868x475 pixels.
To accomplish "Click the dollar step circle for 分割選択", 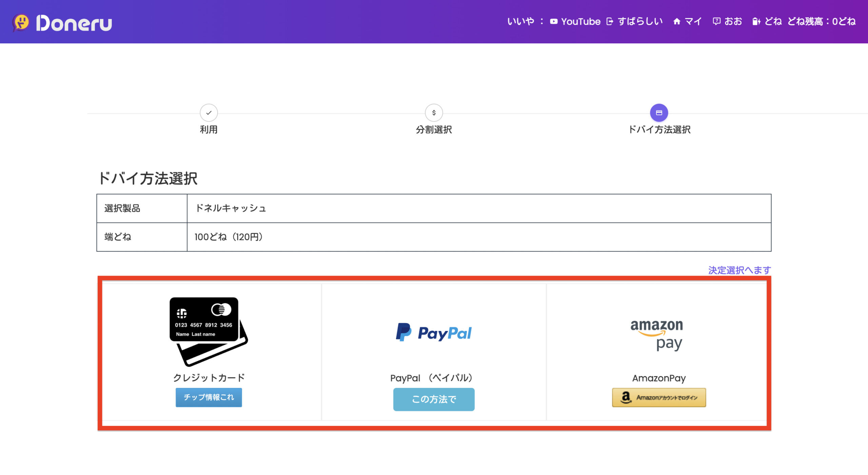I will click(434, 113).
